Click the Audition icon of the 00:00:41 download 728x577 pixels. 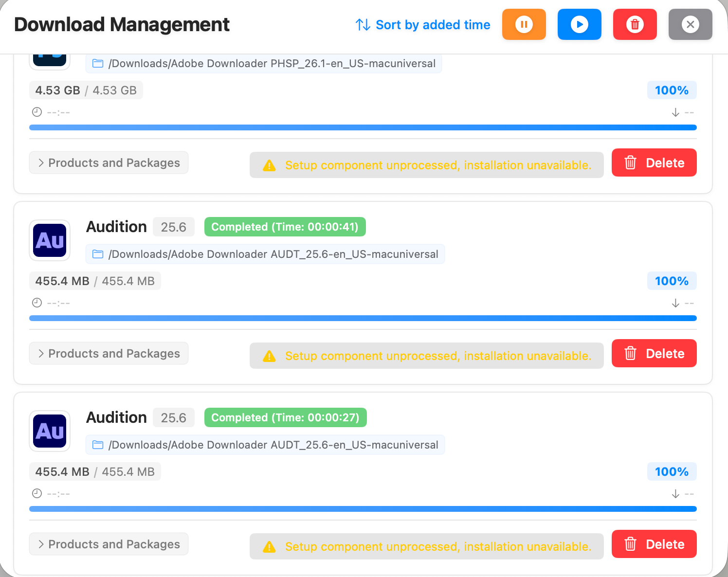(x=50, y=240)
